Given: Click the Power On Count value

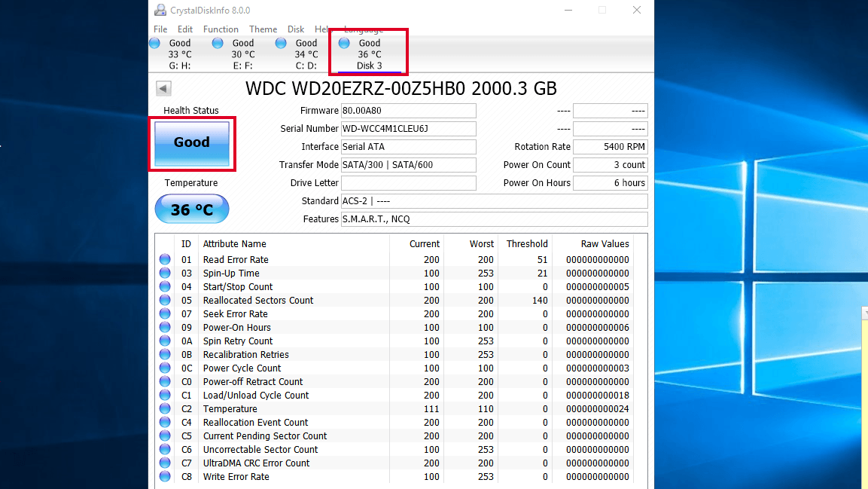Looking at the screenshot, I should tap(610, 165).
